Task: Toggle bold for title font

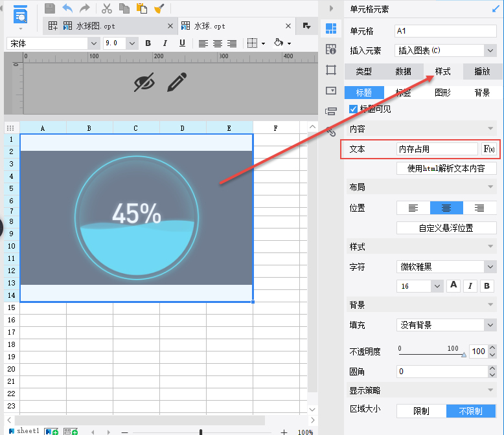Action: [x=487, y=286]
